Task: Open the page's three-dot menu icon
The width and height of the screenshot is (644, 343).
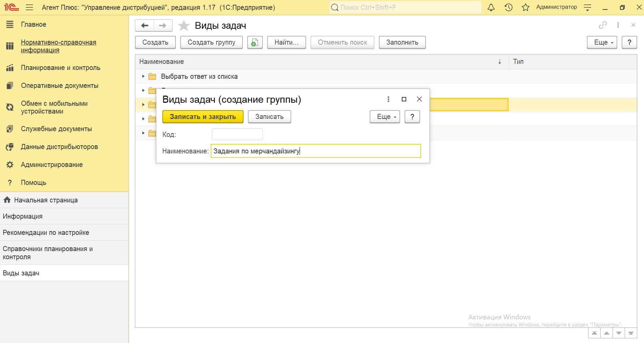Action: (618, 25)
